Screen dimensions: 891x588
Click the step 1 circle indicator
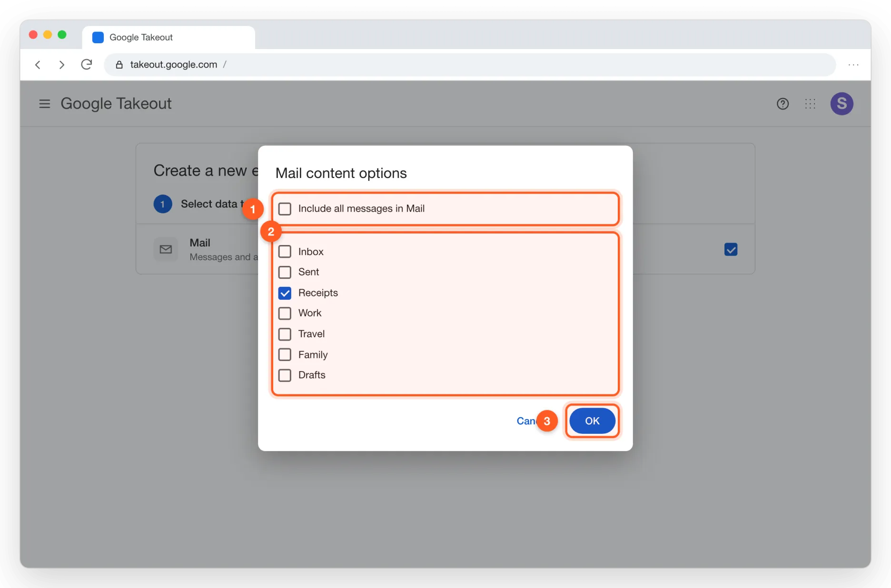[x=163, y=204]
